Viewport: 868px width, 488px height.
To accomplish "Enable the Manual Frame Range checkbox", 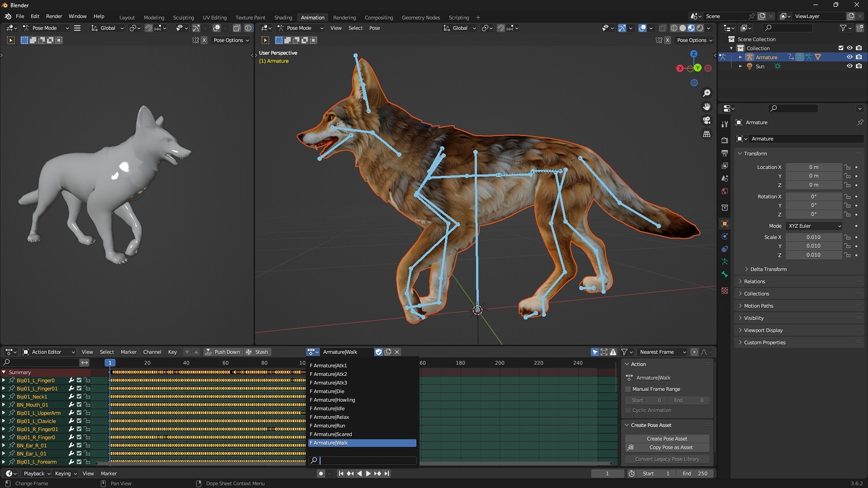I will (628, 389).
